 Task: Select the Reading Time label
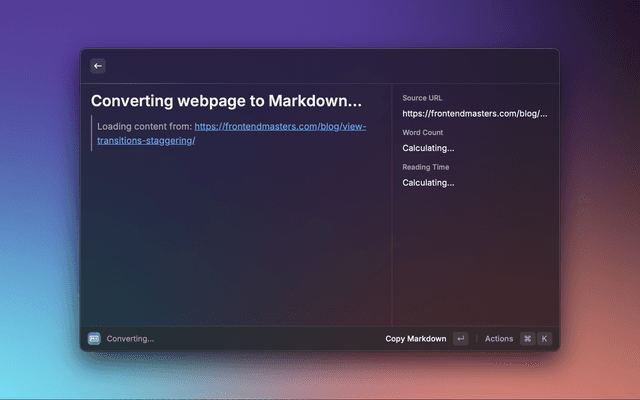click(424, 167)
